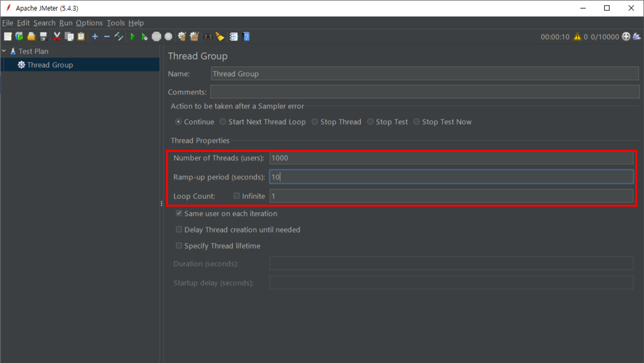Open the Search menu
This screenshot has height=363, width=644.
pyautogui.click(x=44, y=23)
